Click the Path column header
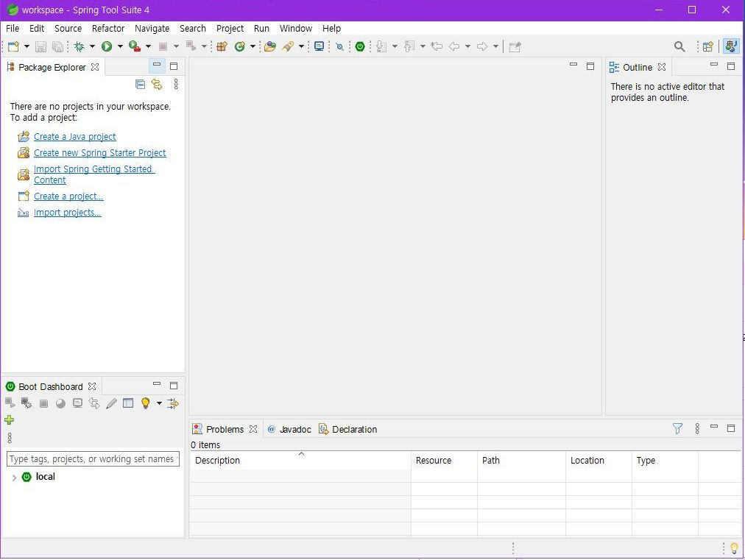Image resolution: width=745 pixels, height=560 pixels. [x=521, y=460]
